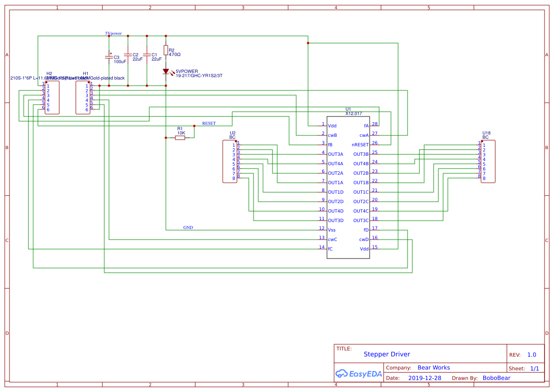Viewport: 554px width, 392px height.
Task: Click the GND net label
Action: [188, 228]
